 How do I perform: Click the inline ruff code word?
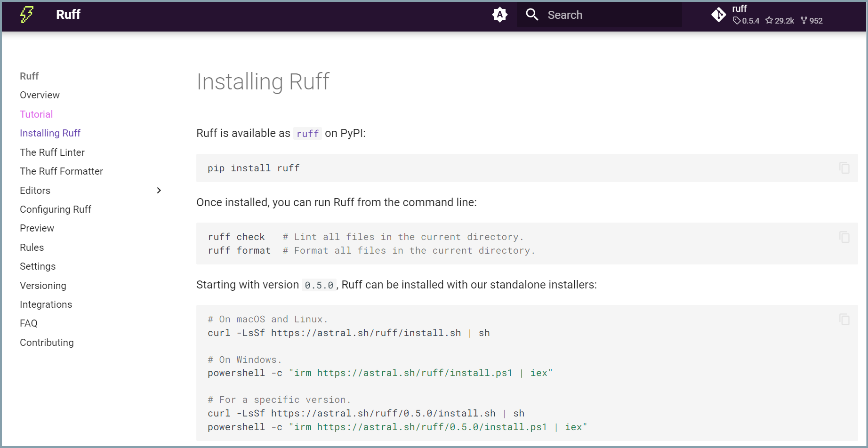[x=307, y=134]
